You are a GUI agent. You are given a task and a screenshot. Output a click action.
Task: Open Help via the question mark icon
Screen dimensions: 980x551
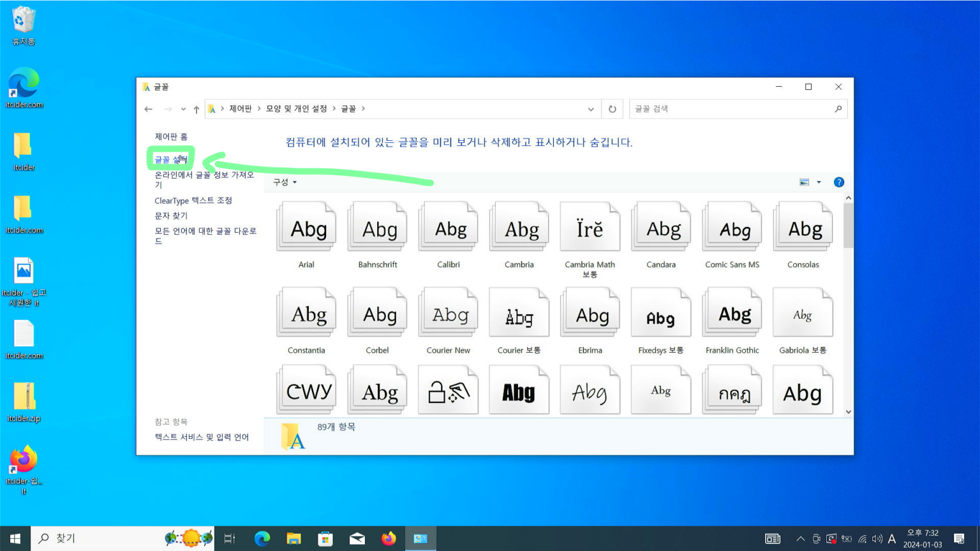839,182
